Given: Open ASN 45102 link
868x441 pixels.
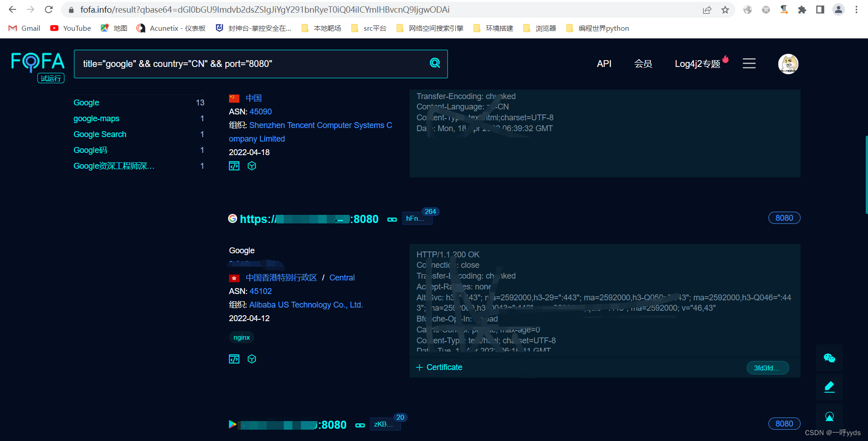Looking at the screenshot, I should [261, 291].
